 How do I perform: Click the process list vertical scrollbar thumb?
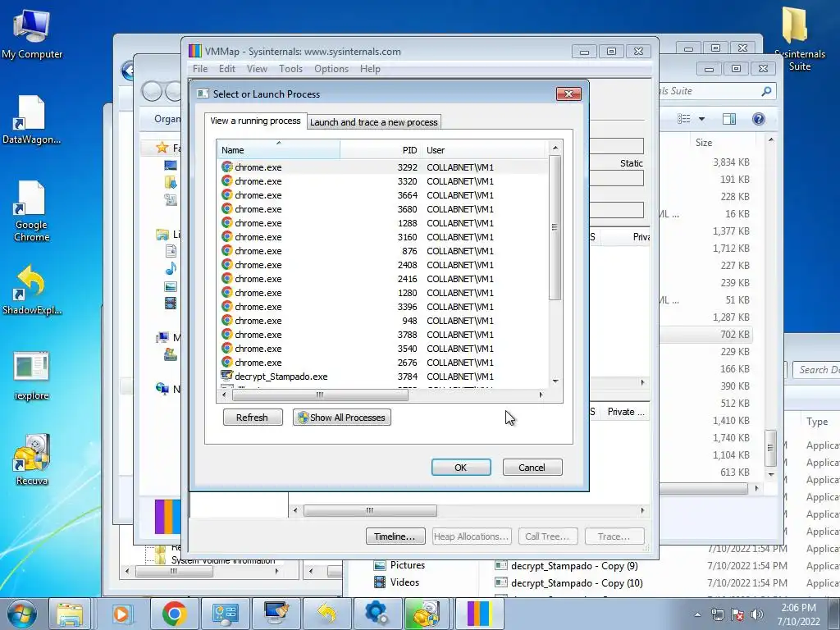[555, 227]
